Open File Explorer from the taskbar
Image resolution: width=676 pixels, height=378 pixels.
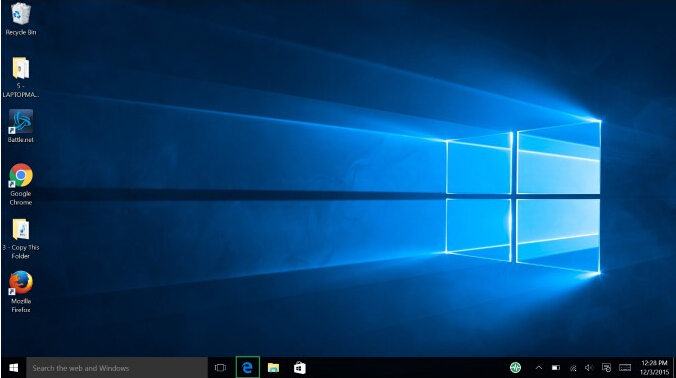coord(273,368)
